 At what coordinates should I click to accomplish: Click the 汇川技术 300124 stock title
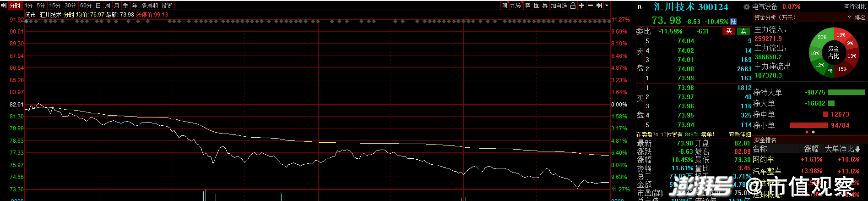pos(691,7)
